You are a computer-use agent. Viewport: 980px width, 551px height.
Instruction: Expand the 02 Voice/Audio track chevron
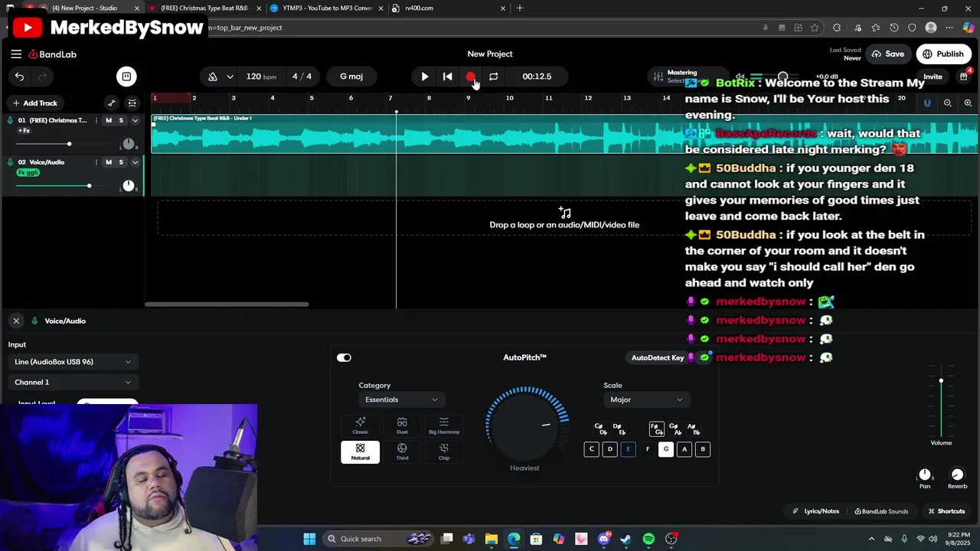(x=135, y=162)
